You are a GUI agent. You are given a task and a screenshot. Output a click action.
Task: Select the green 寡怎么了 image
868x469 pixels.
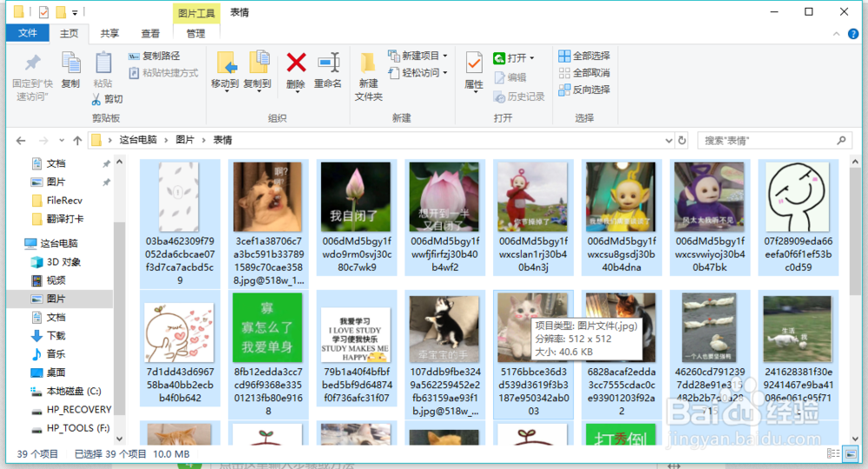coord(268,327)
